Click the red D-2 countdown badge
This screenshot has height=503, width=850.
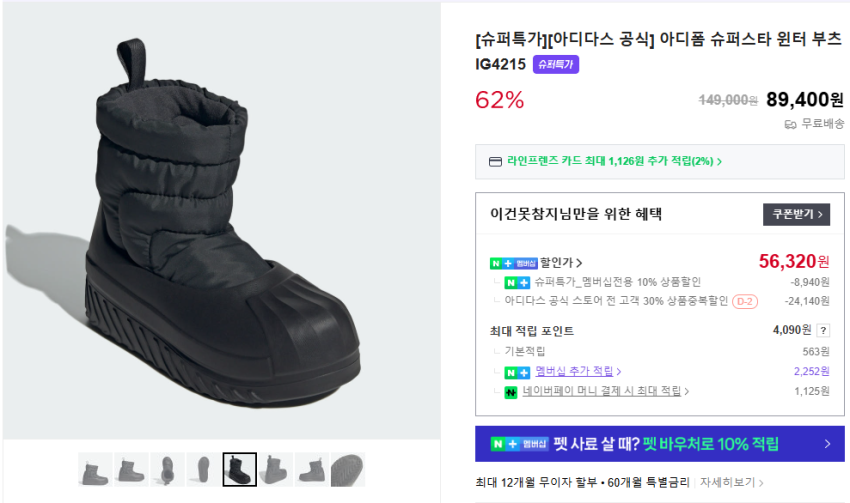pyautogui.click(x=744, y=300)
